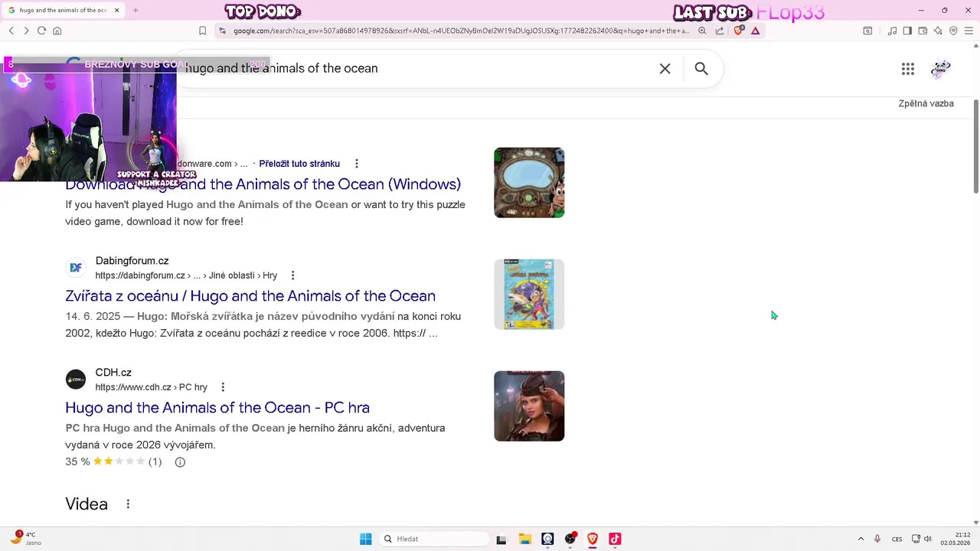Open the browser home page icon
This screenshot has height=551, width=980.
tap(57, 31)
